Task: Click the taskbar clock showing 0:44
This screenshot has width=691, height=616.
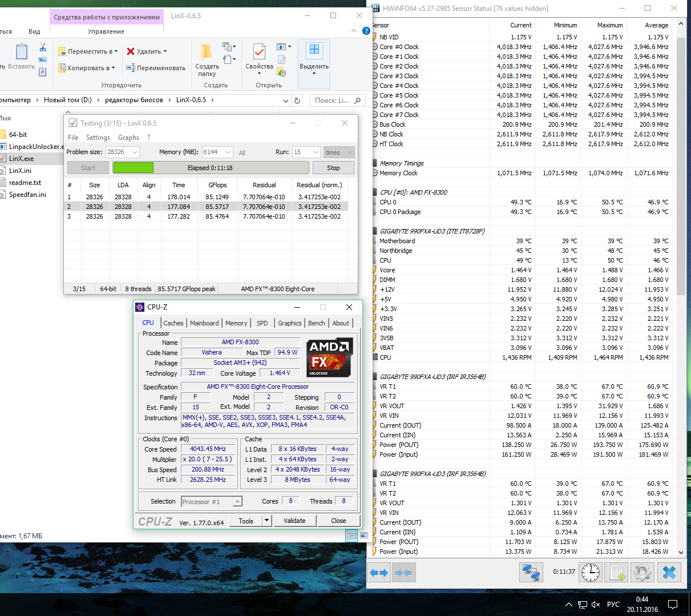Action: tap(642, 605)
